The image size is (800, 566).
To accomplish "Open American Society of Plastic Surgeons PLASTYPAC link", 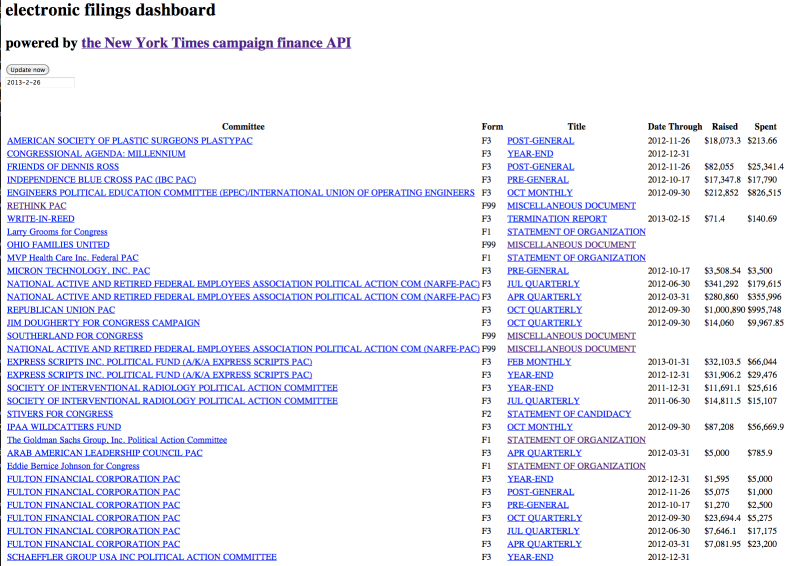I will [x=129, y=141].
